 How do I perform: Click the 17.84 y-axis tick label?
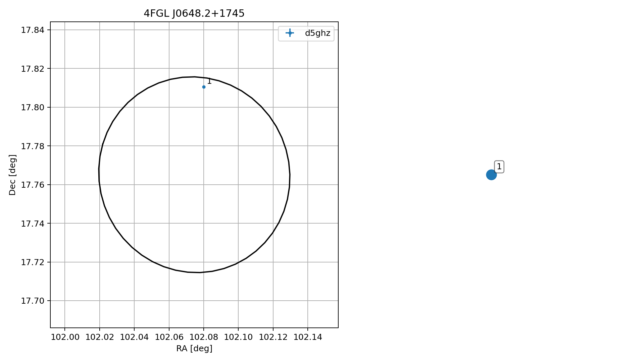coord(33,30)
